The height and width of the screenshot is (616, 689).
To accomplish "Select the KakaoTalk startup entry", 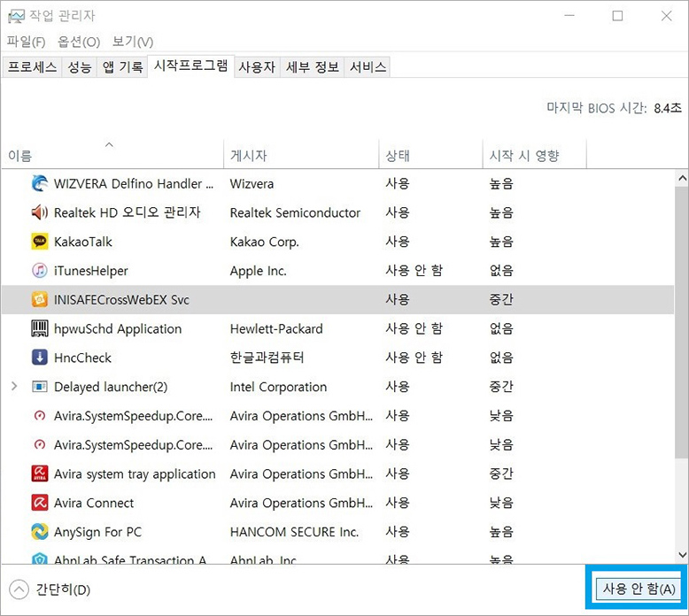I will [83, 242].
